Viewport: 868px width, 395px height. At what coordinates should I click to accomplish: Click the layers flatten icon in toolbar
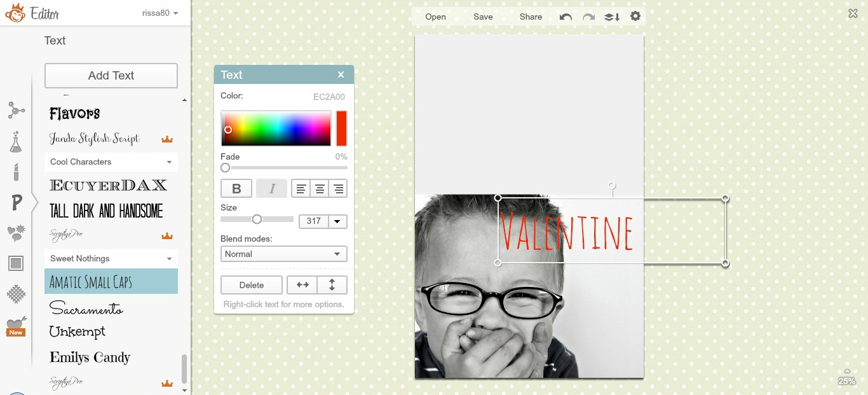pyautogui.click(x=612, y=17)
